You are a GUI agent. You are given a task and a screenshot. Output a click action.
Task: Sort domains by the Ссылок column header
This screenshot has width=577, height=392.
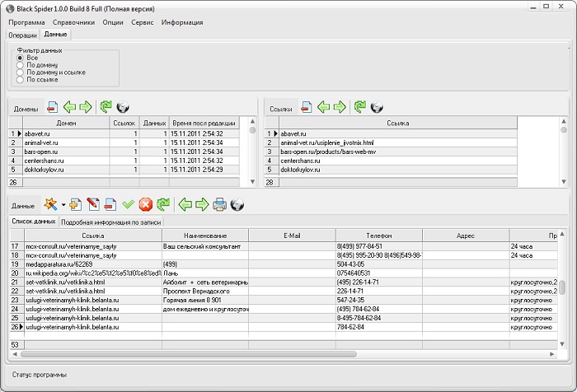124,124
